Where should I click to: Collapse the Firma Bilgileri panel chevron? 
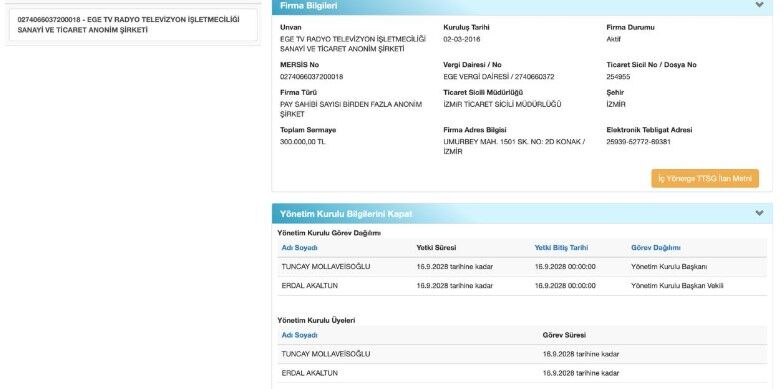(x=759, y=5)
